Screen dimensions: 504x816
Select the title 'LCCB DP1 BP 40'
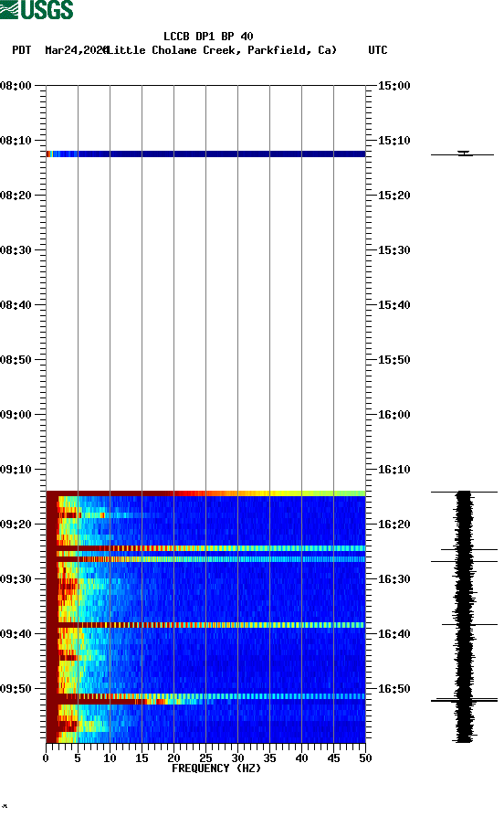[208, 37]
